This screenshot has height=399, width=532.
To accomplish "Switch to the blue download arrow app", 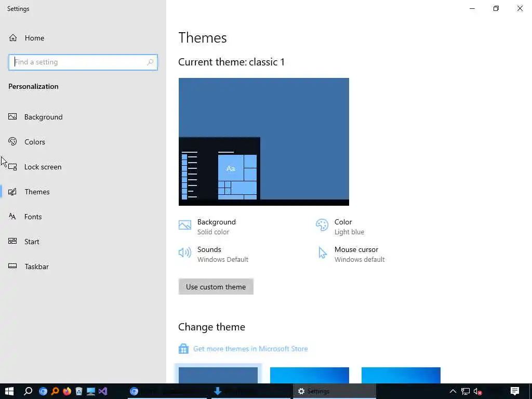I will tap(250, 391).
